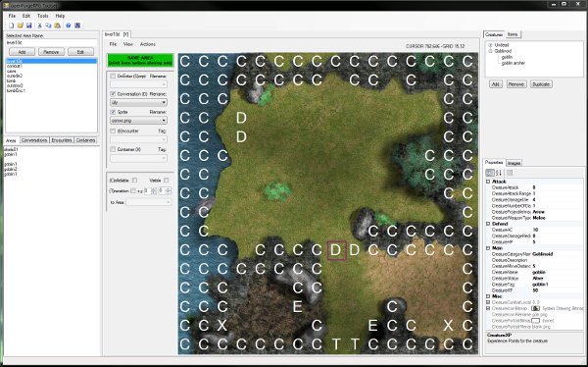588x367 pixels.
Task: Toggle the Sprite checkbox
Action: click(x=113, y=112)
